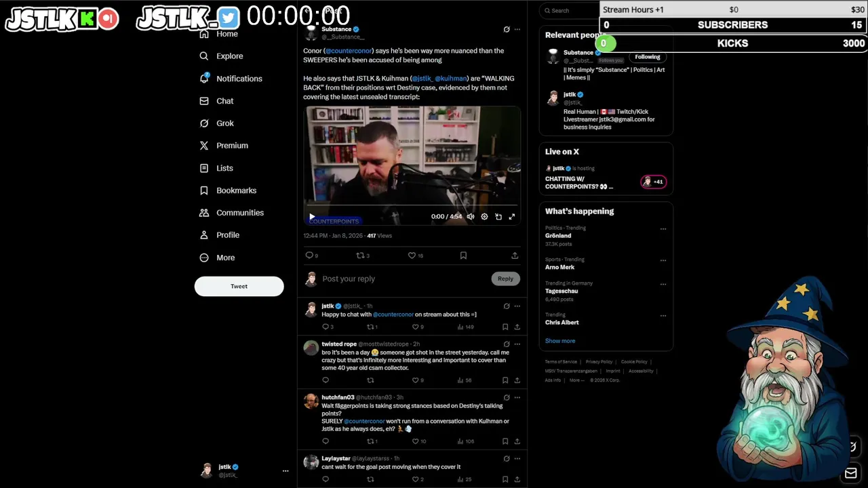Click the Following button for Substance
Screen dimensions: 868x488
648,57
